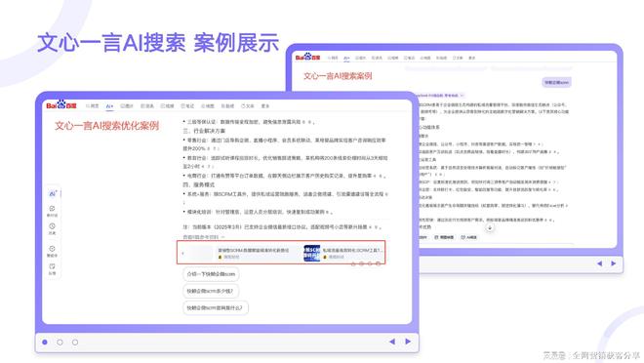Expand the DeepSeek model dropdown in the back window

coord(462,96)
